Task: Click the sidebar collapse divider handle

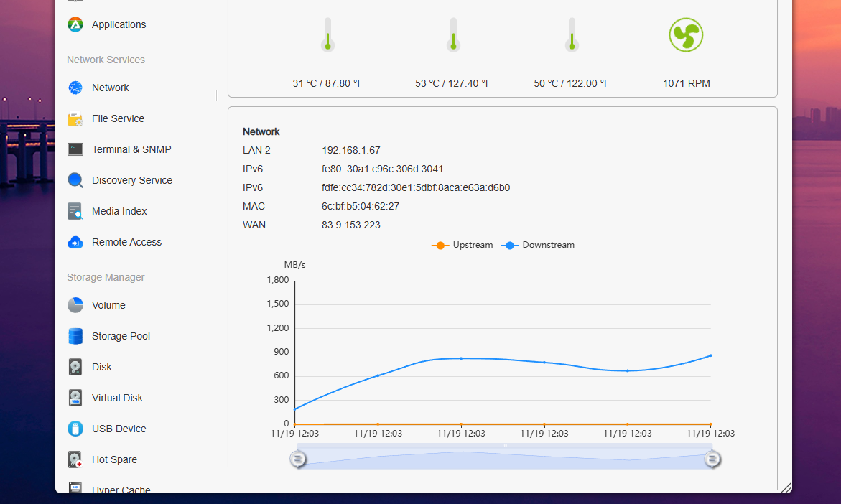Action: [x=215, y=95]
